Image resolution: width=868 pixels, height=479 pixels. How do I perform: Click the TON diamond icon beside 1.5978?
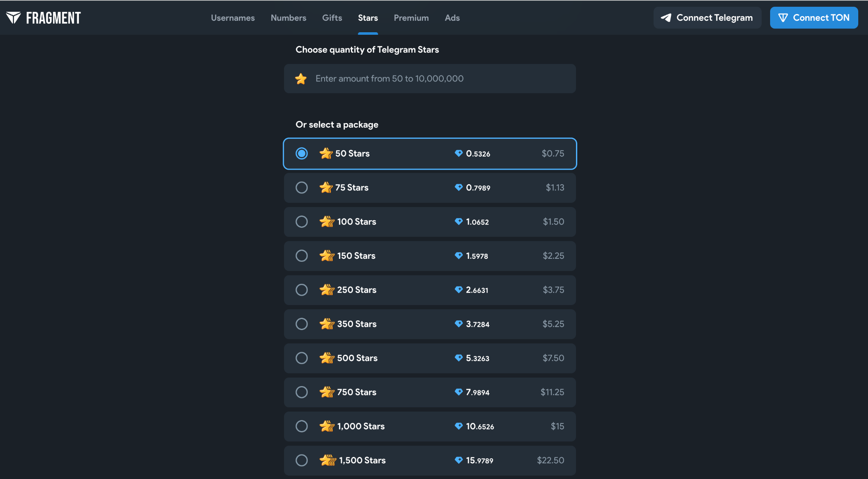459,255
